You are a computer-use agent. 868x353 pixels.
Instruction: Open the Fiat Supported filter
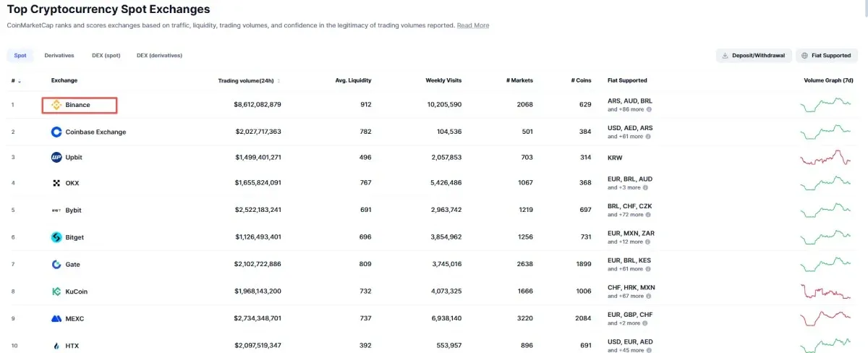click(x=826, y=56)
